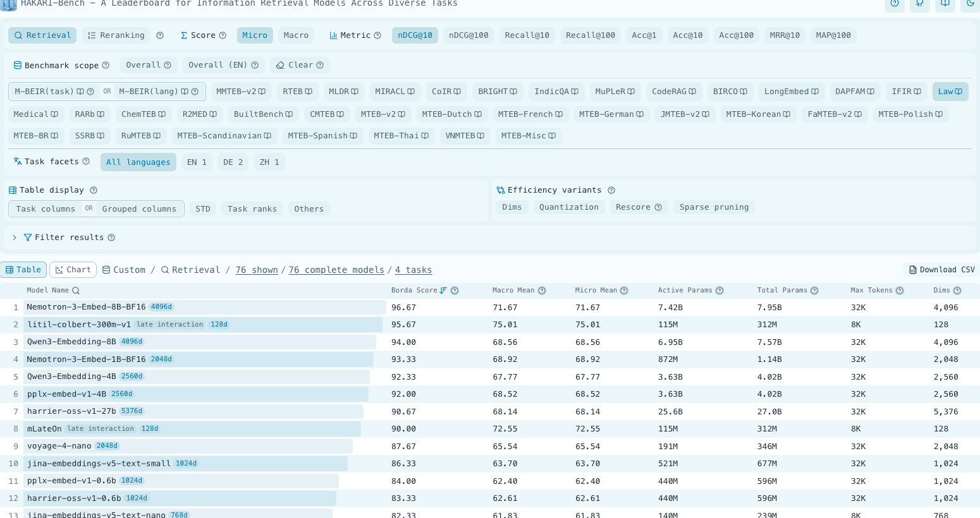Open the book icon beside Law
The image size is (980, 518).
959,92
